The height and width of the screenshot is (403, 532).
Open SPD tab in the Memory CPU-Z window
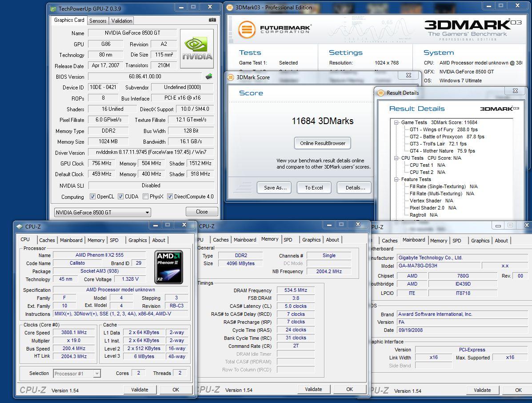(288, 240)
